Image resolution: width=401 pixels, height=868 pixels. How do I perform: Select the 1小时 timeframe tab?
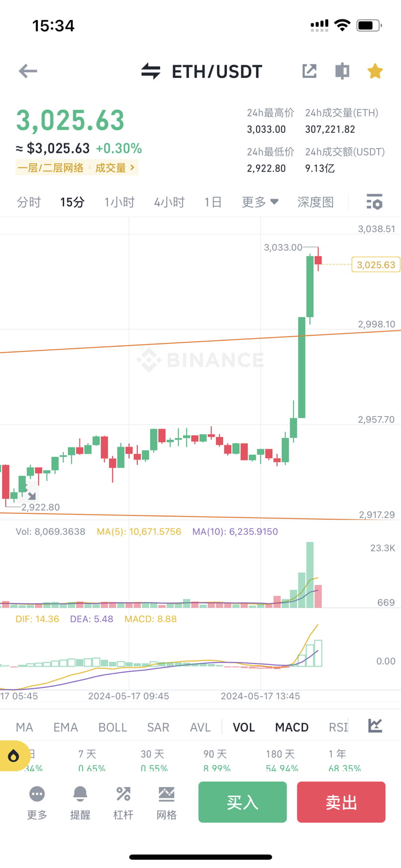(119, 202)
